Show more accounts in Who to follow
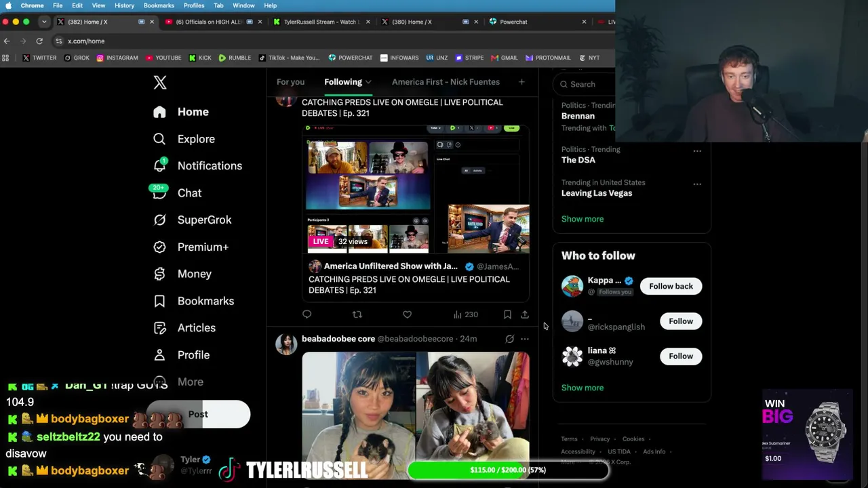The height and width of the screenshot is (488, 868). [583, 388]
